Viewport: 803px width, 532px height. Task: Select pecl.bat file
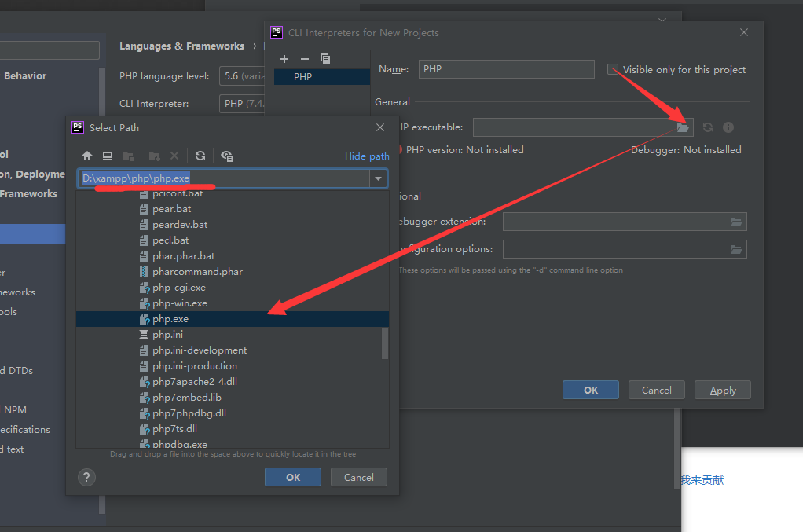[170, 240]
